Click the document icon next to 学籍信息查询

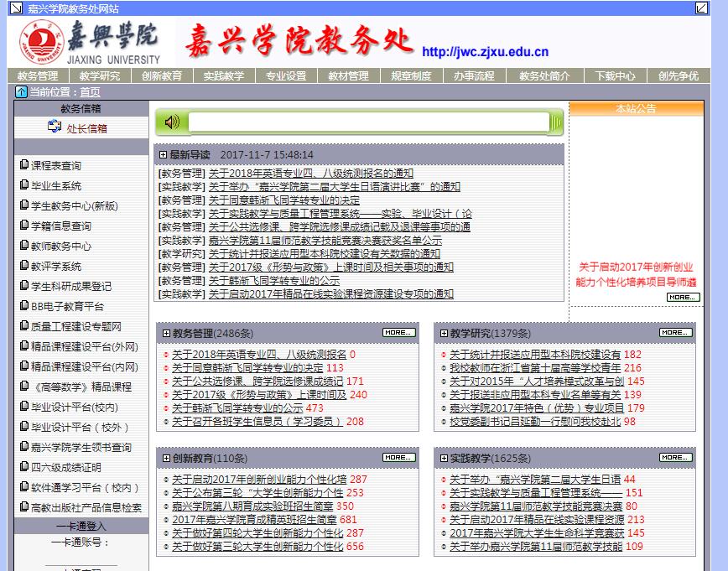24,225
